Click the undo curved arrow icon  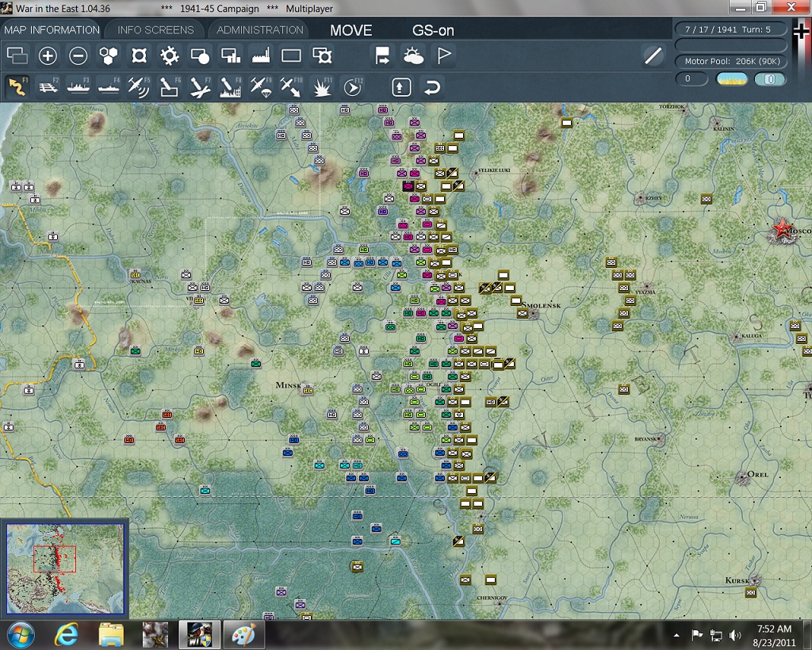432,87
